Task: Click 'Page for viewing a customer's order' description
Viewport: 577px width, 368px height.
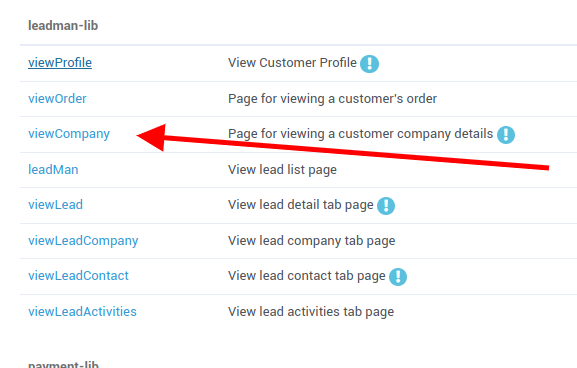Action: point(332,99)
